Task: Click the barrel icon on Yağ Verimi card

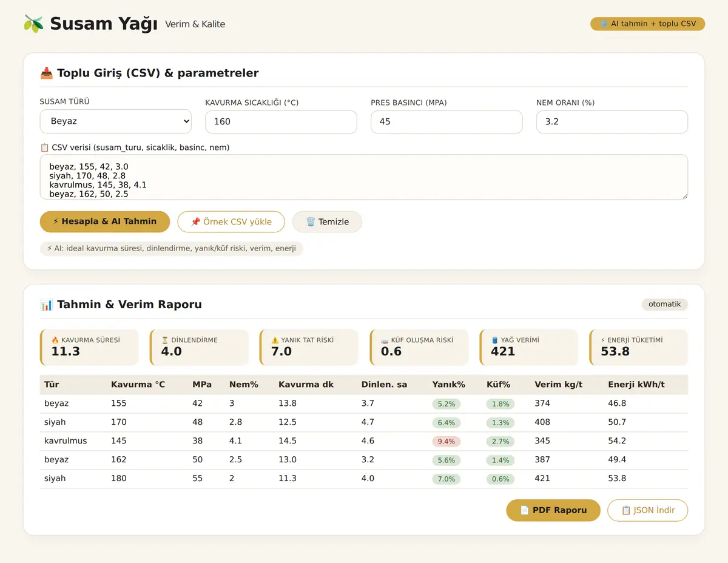Action: pos(494,340)
